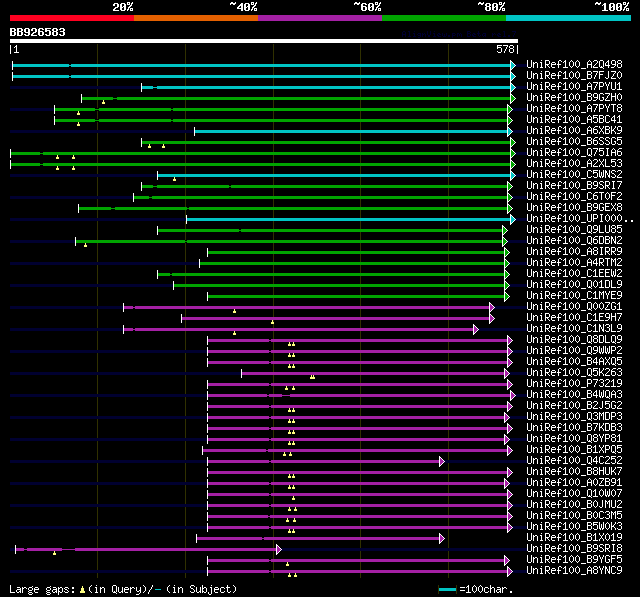Click UniRef100_A2XL53 row label

574,164
